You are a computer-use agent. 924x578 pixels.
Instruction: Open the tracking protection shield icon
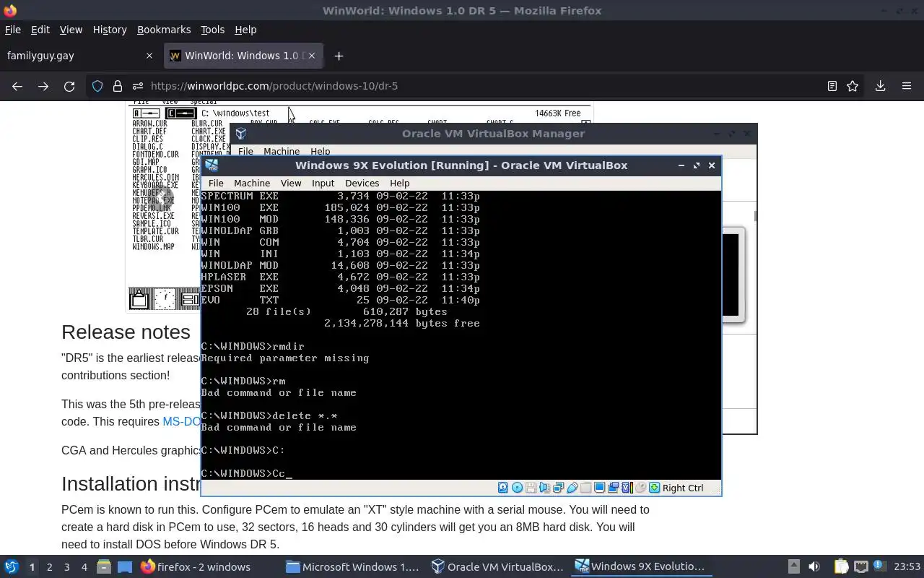coord(97,86)
